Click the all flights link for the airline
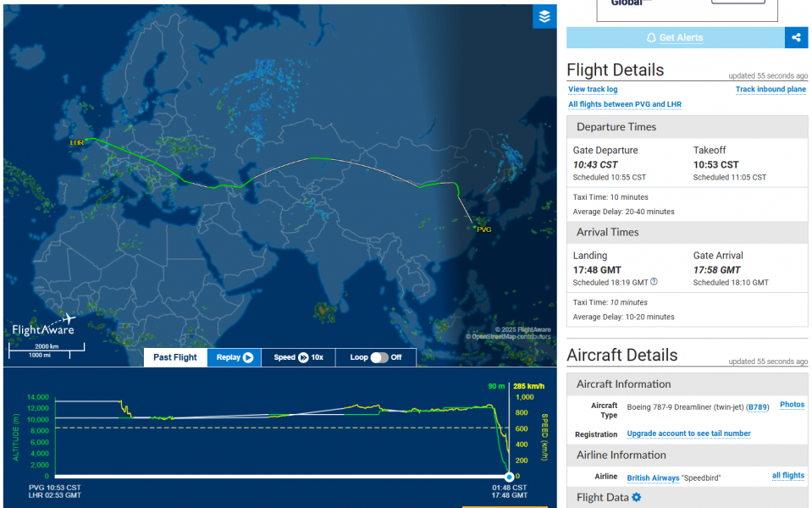This screenshot has width=812, height=508. 788,475
